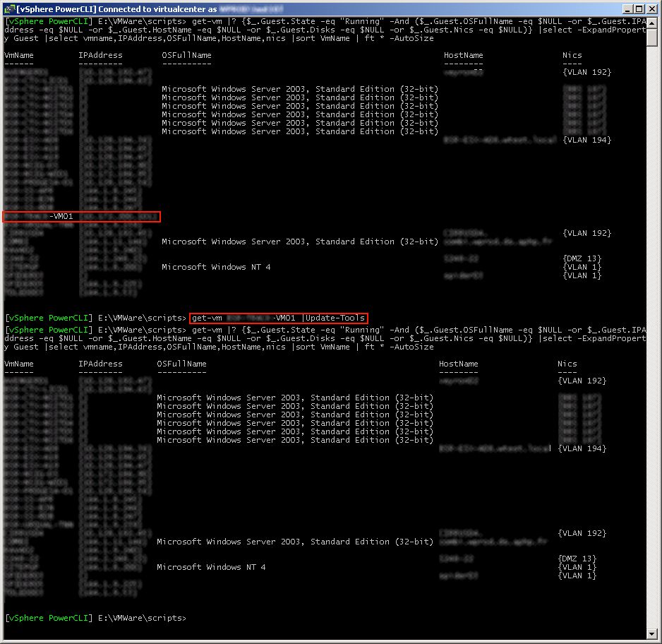Click the highlighted '-VM01' row in upper table
Screen dimensions: 662x644
81,217
